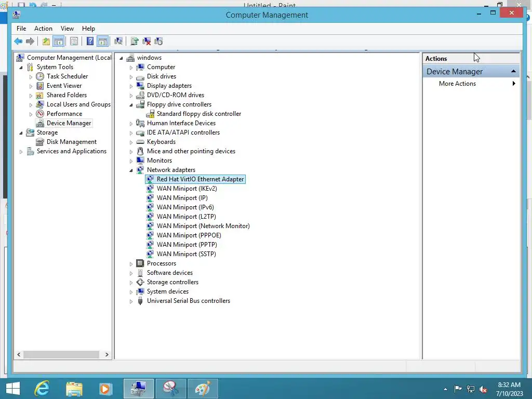Expand IDE ATA/ATAPI controllers
This screenshot has width=532, height=399.
click(x=131, y=133)
